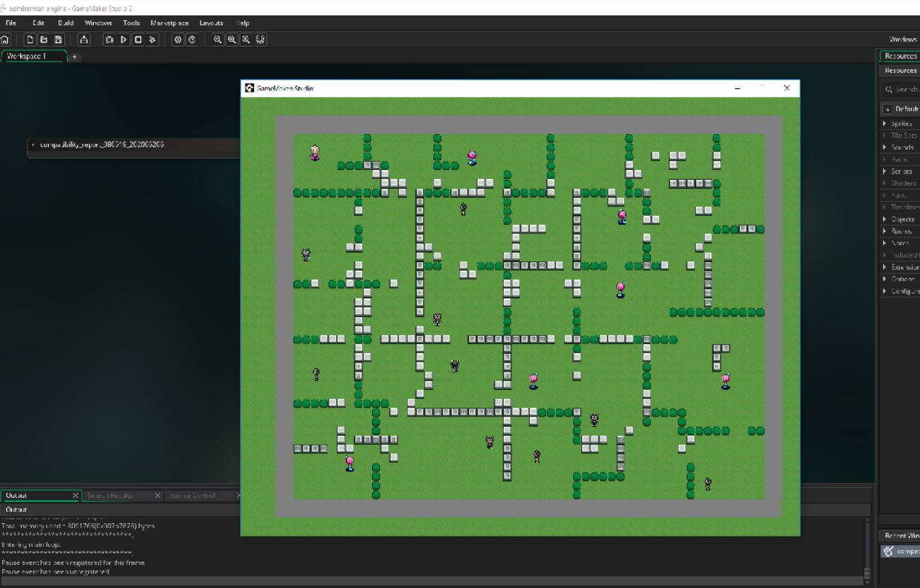Expand the Objects resource folder arrow

click(x=886, y=219)
